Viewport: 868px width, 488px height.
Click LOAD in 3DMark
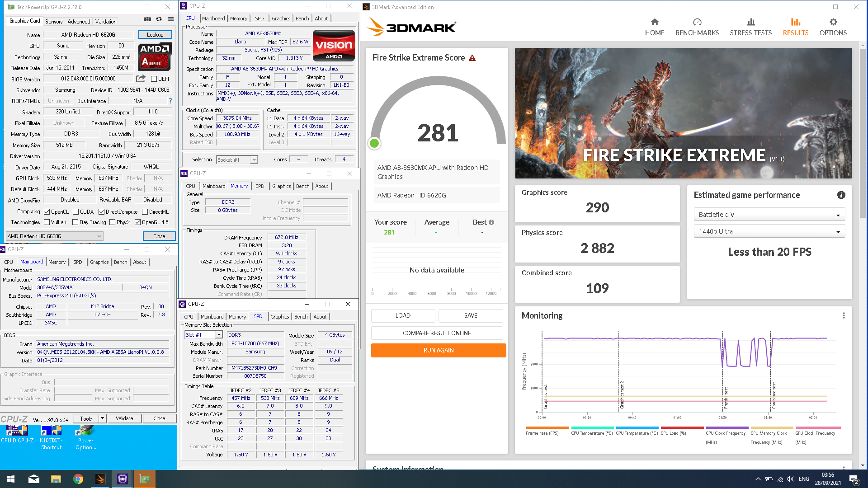403,315
